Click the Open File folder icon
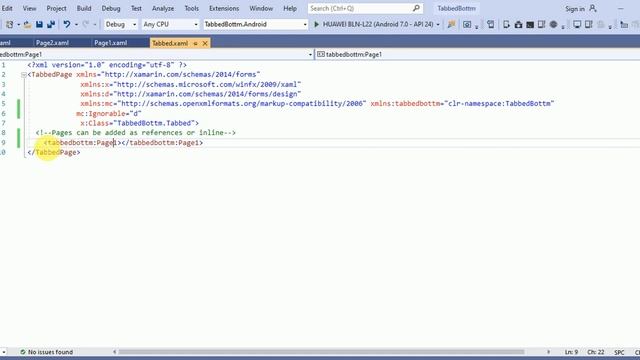The width and height of the screenshot is (640, 360). [x=27, y=24]
